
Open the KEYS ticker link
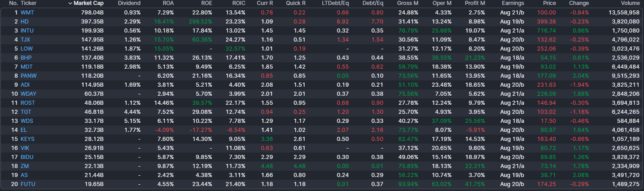click(27, 139)
